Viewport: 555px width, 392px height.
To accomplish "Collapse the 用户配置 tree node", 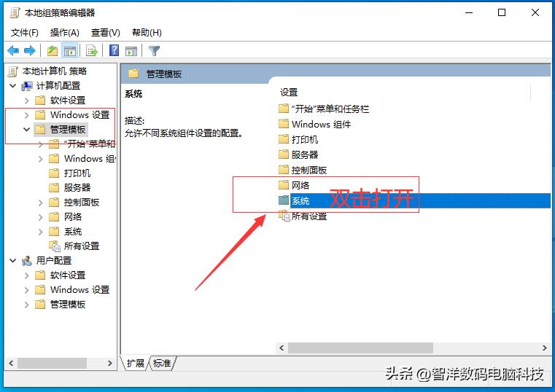I will coord(13,261).
